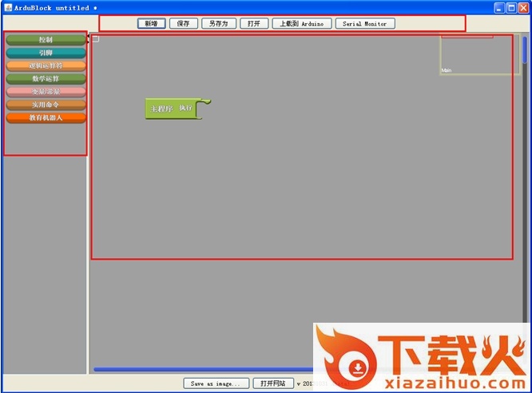Maximize the ArduBlock window
Screen dimensions: 532x393
click(511, 8)
